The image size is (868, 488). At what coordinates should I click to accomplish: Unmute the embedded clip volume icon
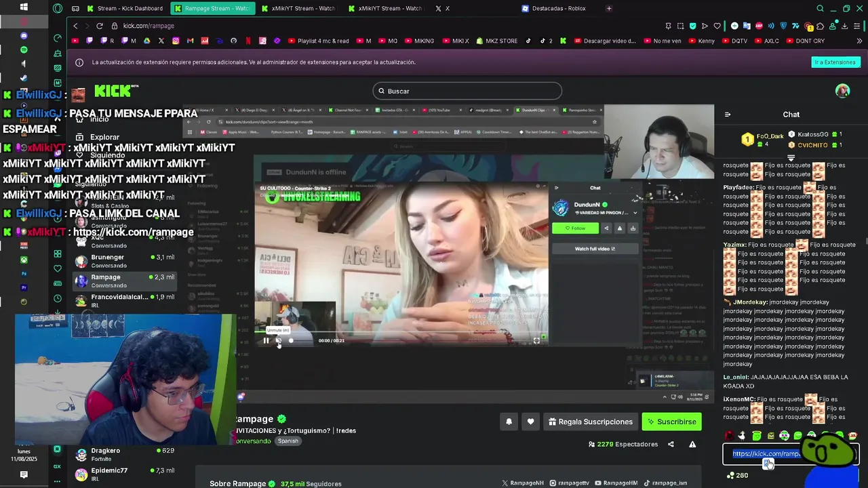coord(278,340)
